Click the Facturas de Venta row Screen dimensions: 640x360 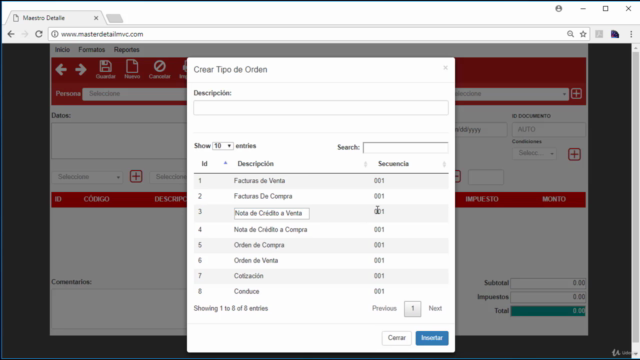[x=321, y=181]
